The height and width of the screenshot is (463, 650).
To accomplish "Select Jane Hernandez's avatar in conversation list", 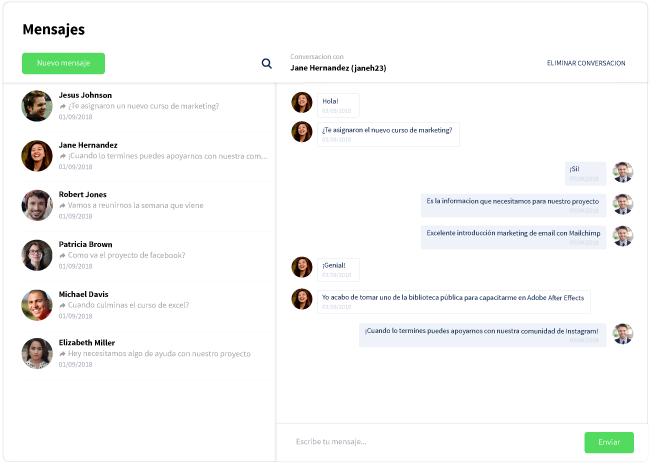I will [x=37, y=156].
